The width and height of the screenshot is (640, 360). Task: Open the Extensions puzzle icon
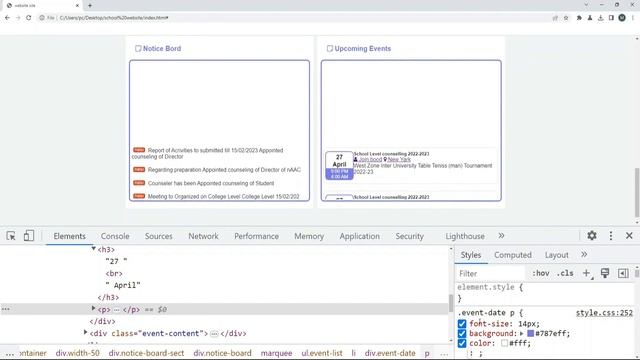579,18
